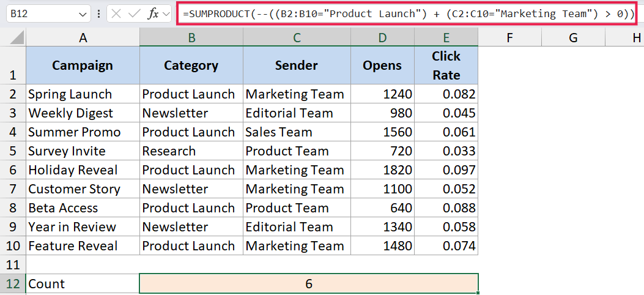Select column E header

pos(446,38)
